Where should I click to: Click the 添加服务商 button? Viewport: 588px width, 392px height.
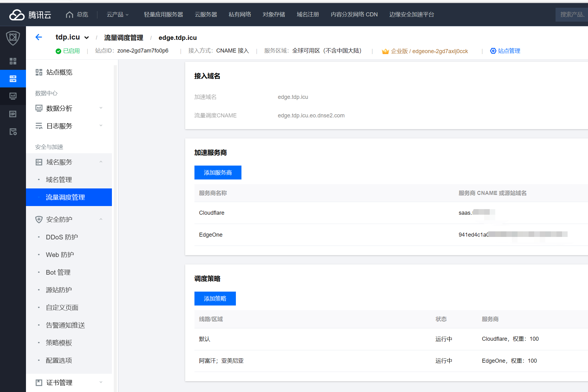(x=218, y=173)
